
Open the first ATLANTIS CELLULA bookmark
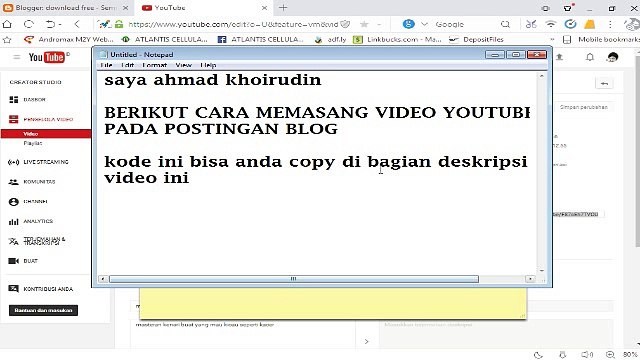coord(165,39)
